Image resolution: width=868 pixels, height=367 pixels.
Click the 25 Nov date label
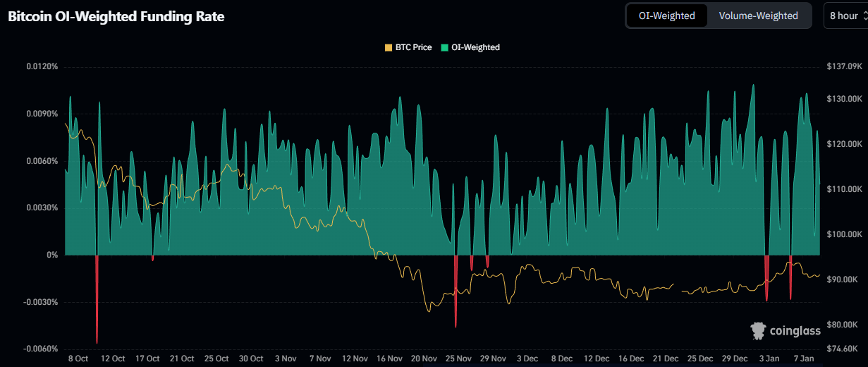458,359
